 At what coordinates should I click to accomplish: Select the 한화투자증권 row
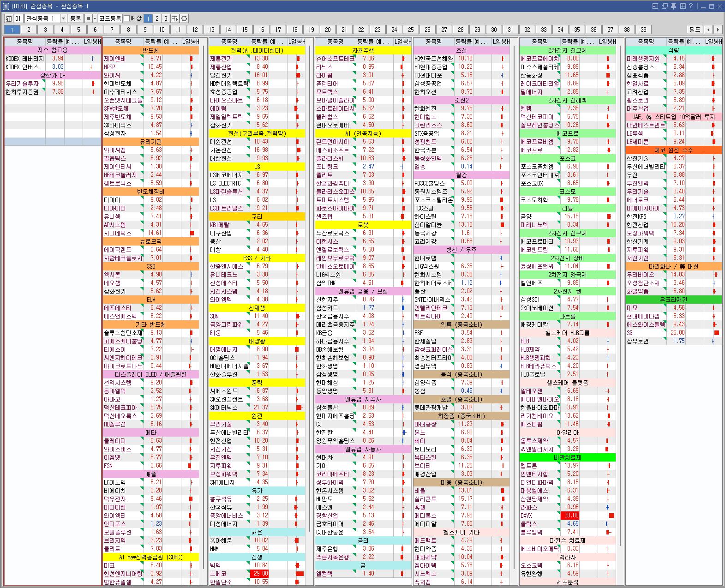53,92
